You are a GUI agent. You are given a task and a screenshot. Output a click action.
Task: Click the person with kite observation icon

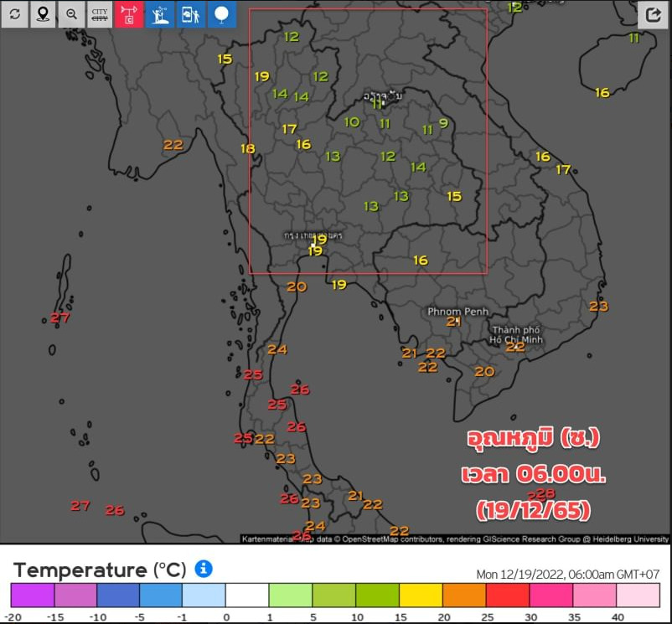pos(160,14)
